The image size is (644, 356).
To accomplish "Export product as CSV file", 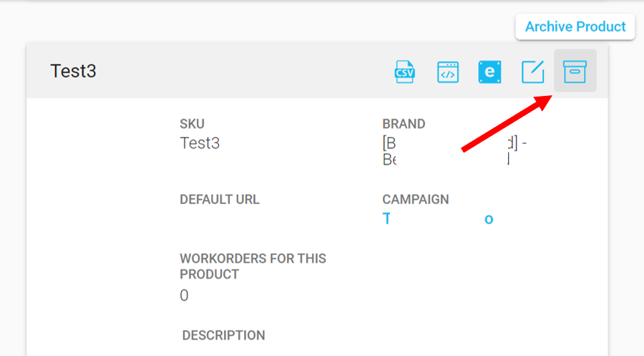I will [404, 72].
